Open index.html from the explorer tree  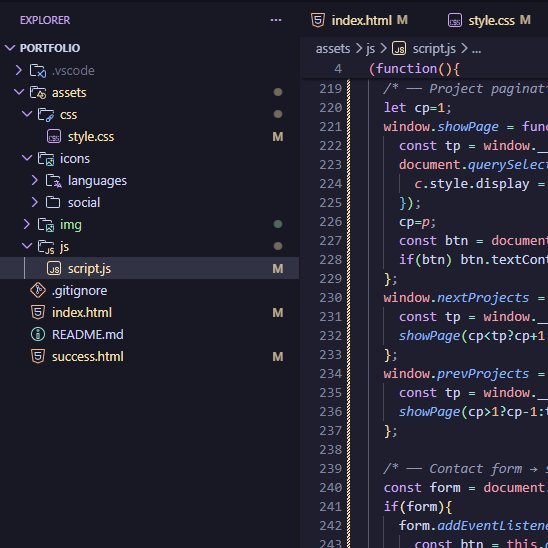[x=82, y=312]
